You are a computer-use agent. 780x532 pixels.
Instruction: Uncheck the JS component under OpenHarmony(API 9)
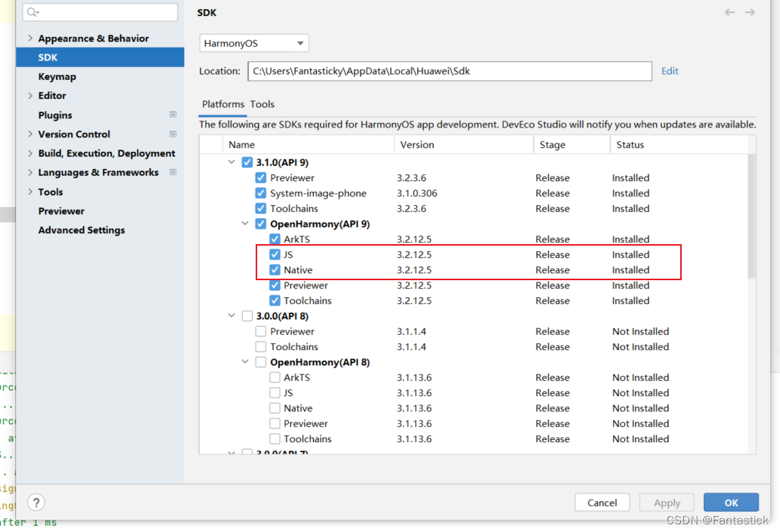274,254
